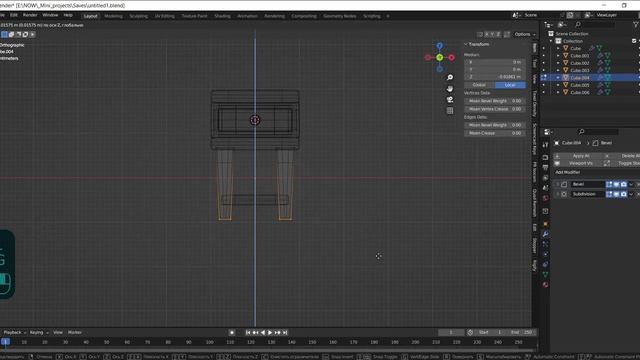640x360 pixels.
Task: Open the Tool properties tab icon
Action: pyautogui.click(x=545, y=145)
